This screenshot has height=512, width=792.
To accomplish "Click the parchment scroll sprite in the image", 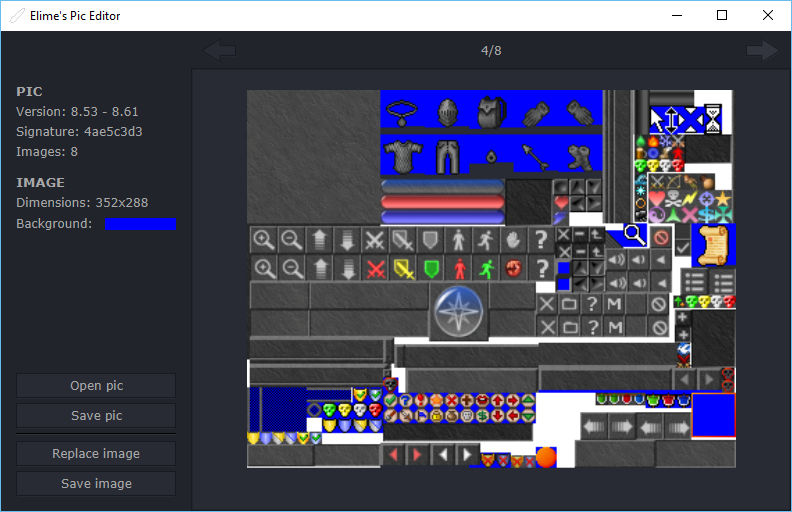I will pyautogui.click(x=713, y=245).
